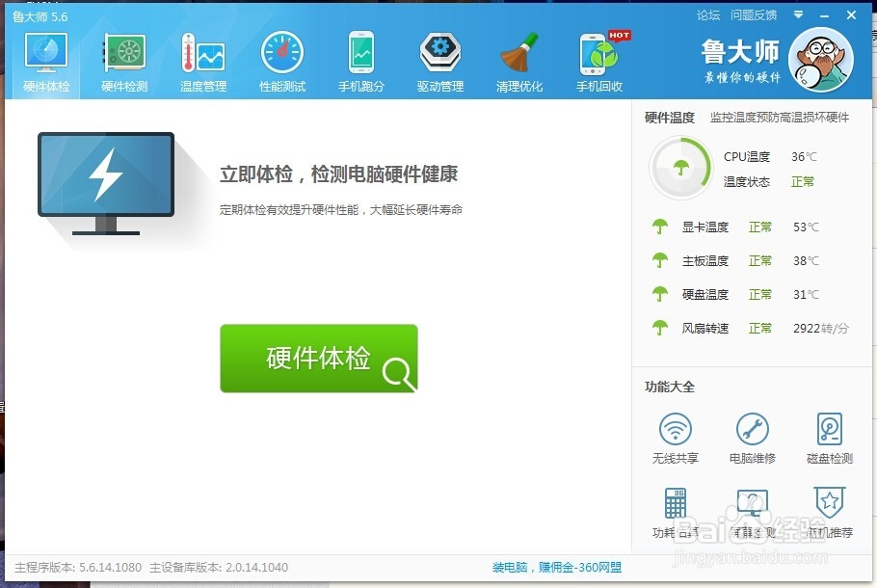
Task: Click the 硬盘温度 umbrella icon
Action: [660, 294]
